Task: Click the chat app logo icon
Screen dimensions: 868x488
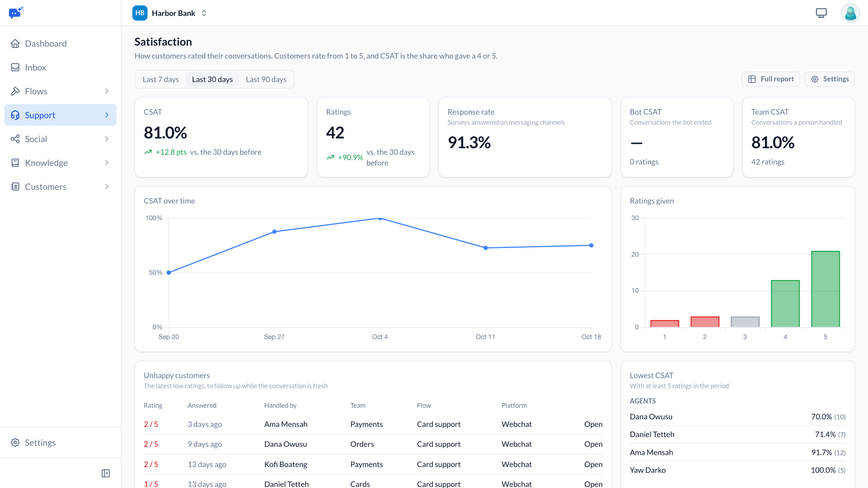Action: (16, 13)
